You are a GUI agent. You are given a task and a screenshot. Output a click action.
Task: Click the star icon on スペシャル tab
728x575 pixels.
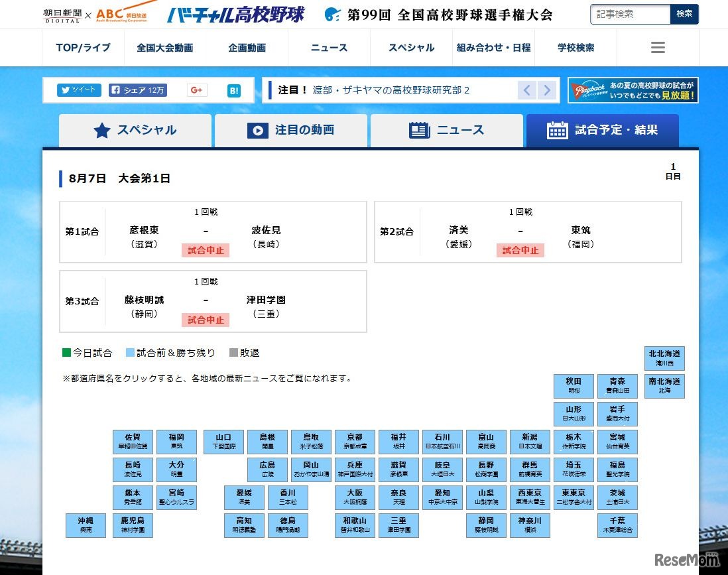coord(103,130)
